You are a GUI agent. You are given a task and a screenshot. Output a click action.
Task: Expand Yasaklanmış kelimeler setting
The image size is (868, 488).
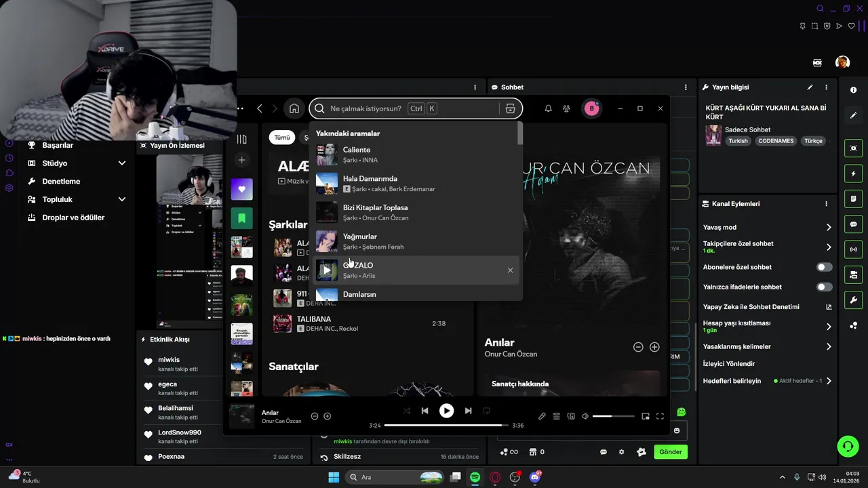829,346
